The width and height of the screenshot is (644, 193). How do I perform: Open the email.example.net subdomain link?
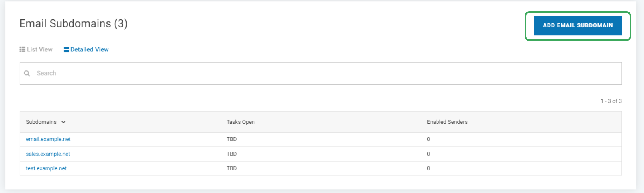pos(48,139)
